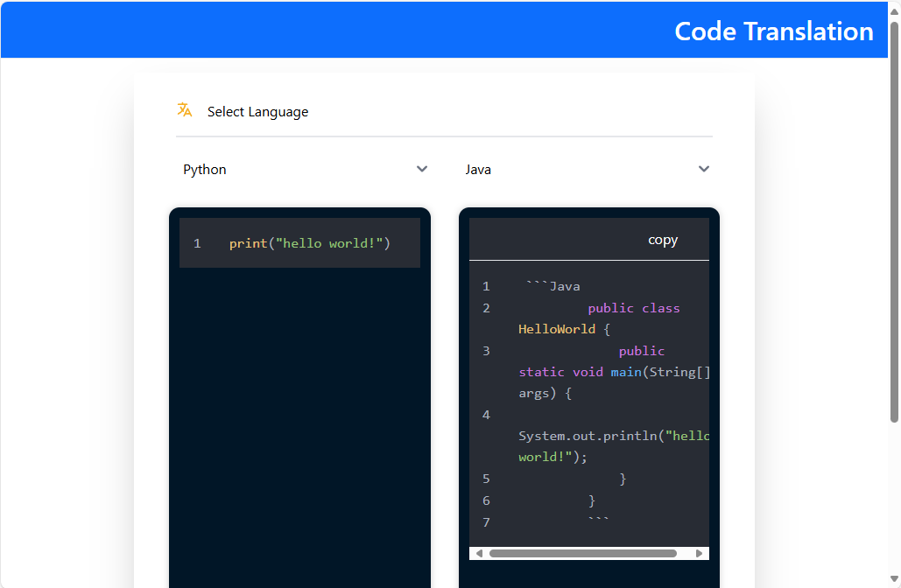
Task: Click the Select Language label
Action: coord(257,111)
